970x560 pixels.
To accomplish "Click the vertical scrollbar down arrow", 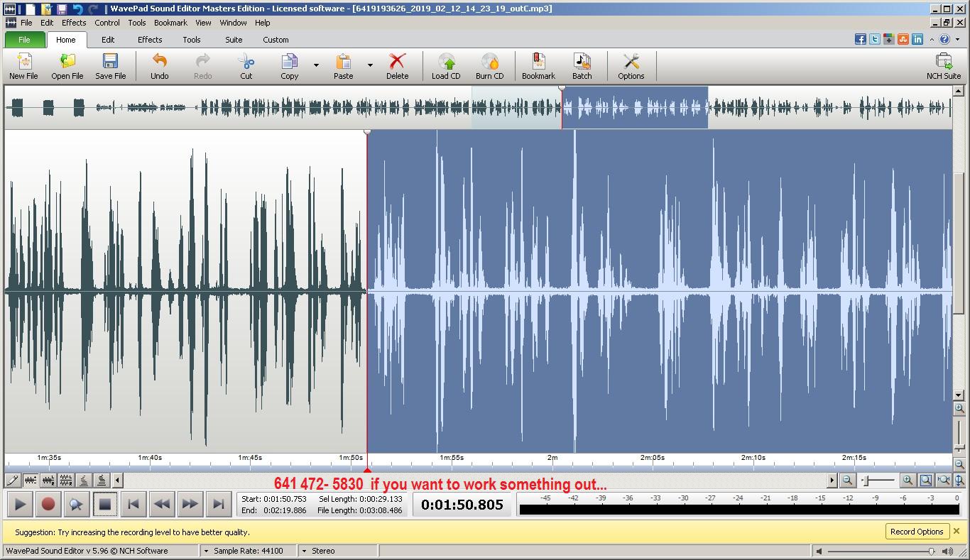I will 959,395.
